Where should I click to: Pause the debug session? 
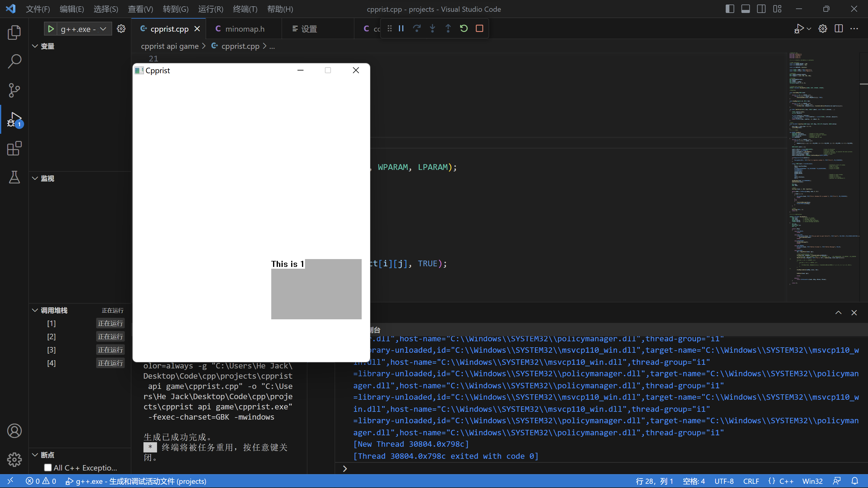pos(401,28)
